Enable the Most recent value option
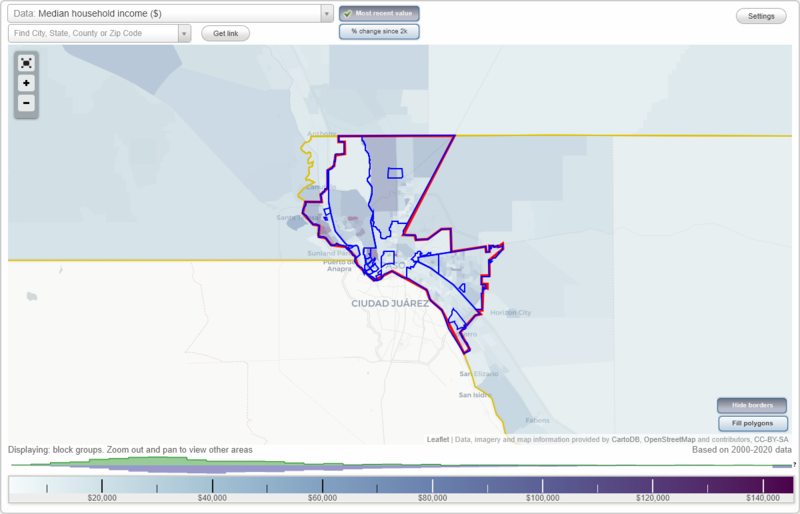This screenshot has width=800, height=514. tap(379, 14)
